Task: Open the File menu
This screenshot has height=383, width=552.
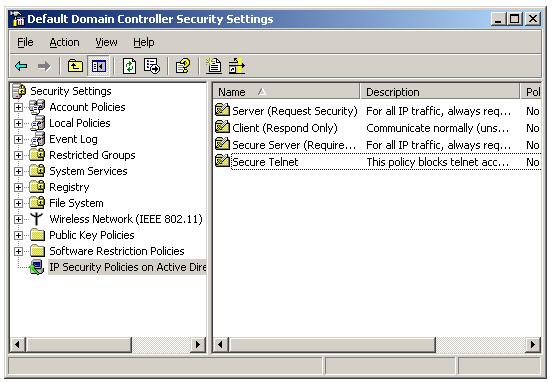Action: click(25, 42)
